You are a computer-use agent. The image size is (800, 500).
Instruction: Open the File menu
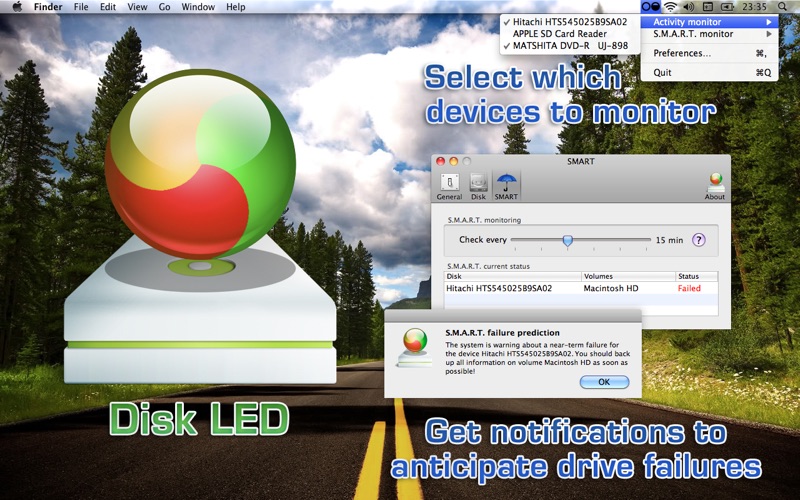81,7
